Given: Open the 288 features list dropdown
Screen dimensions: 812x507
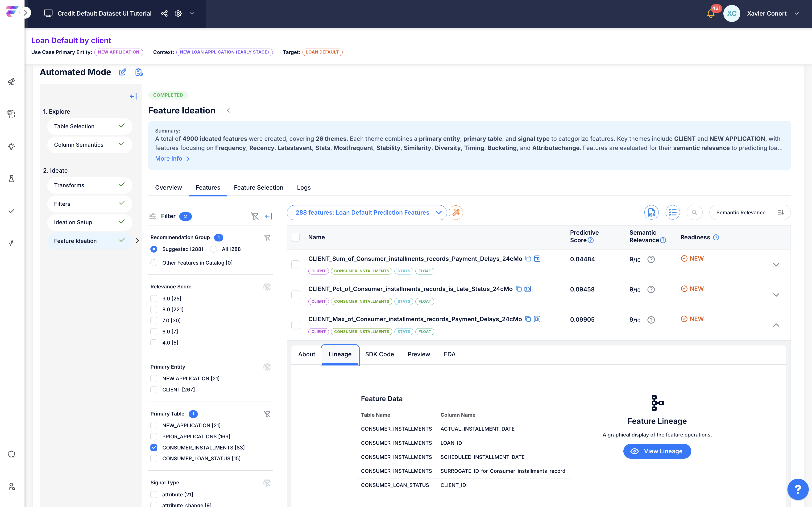Looking at the screenshot, I should (x=367, y=213).
